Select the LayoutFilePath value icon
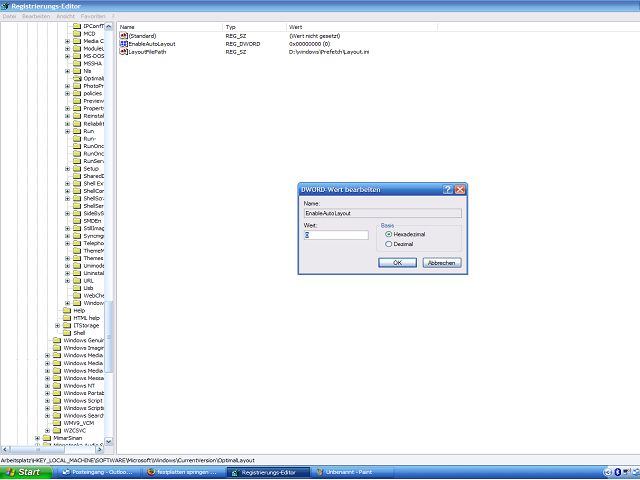This screenshot has width=640, height=480. click(x=124, y=52)
